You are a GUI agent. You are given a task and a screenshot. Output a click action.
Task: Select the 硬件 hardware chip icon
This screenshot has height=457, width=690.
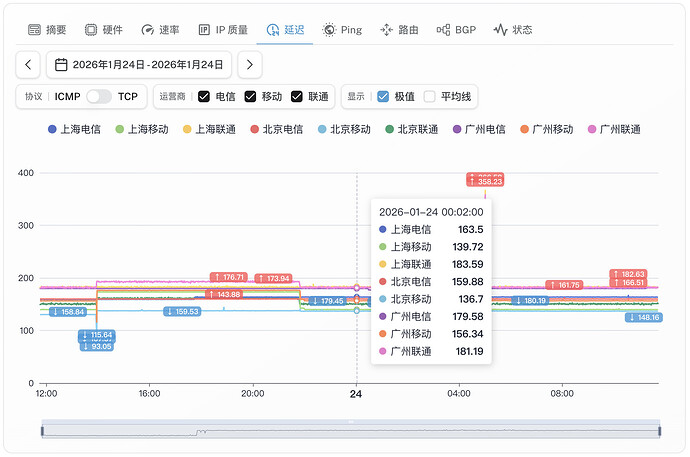pyautogui.click(x=91, y=29)
